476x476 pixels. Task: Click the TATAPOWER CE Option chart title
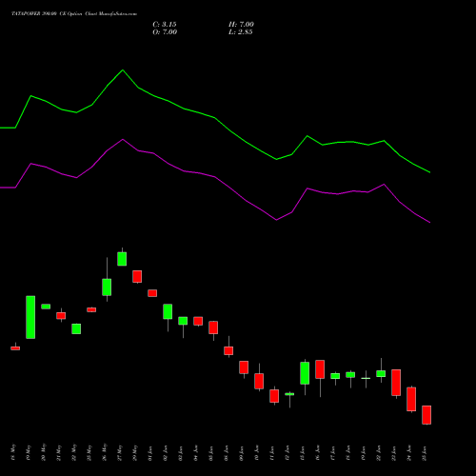(x=74, y=14)
